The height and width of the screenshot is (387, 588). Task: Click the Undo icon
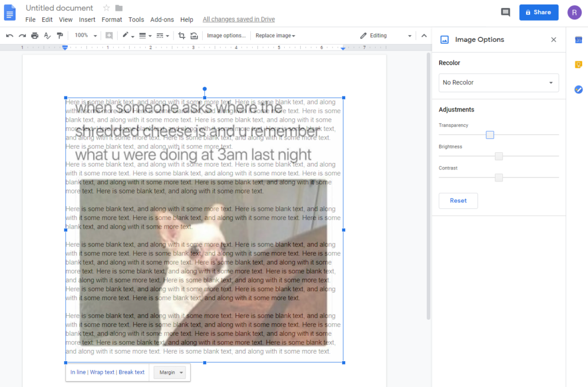(x=9, y=35)
